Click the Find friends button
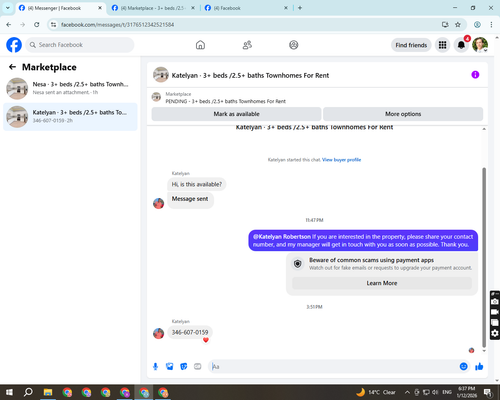The width and height of the screenshot is (500, 400). point(411,45)
